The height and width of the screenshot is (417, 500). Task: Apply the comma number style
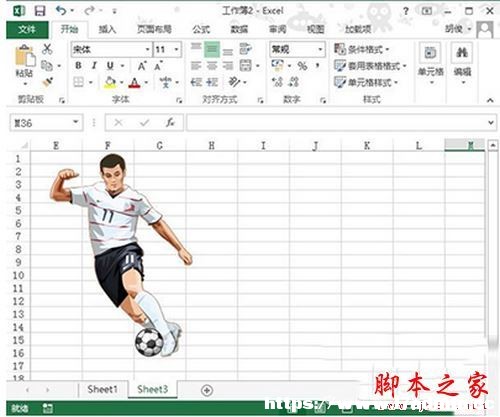(318, 65)
